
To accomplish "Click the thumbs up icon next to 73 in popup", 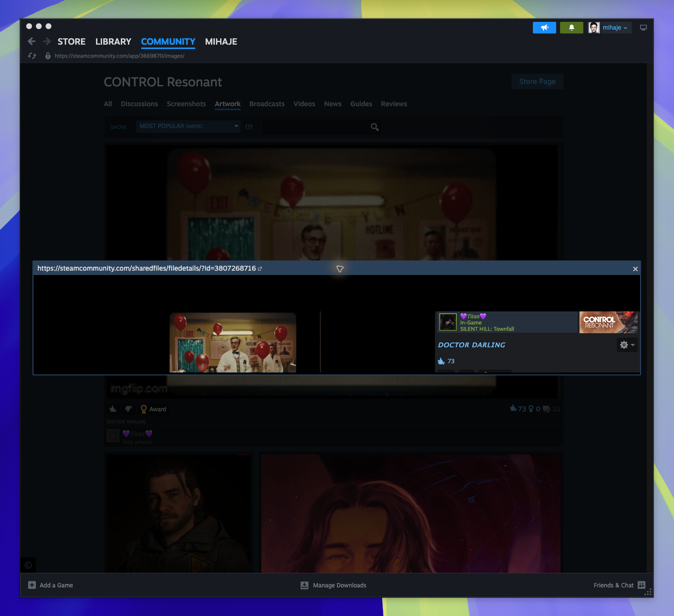I will pyautogui.click(x=441, y=361).
